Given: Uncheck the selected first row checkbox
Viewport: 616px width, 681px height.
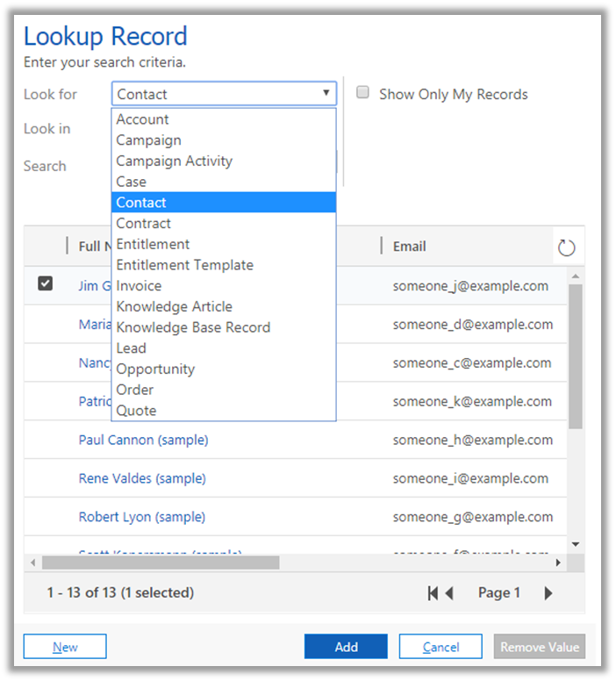Looking at the screenshot, I should click(x=46, y=283).
